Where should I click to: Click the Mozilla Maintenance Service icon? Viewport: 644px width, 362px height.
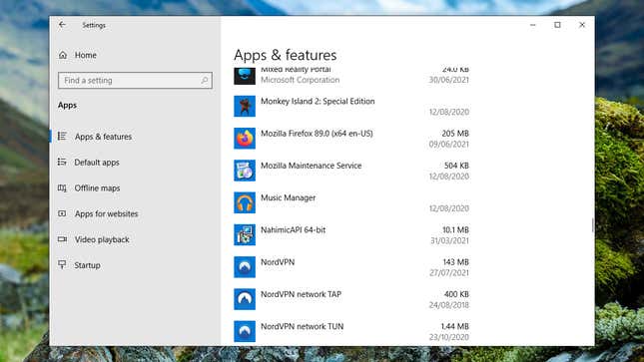pyautogui.click(x=245, y=171)
